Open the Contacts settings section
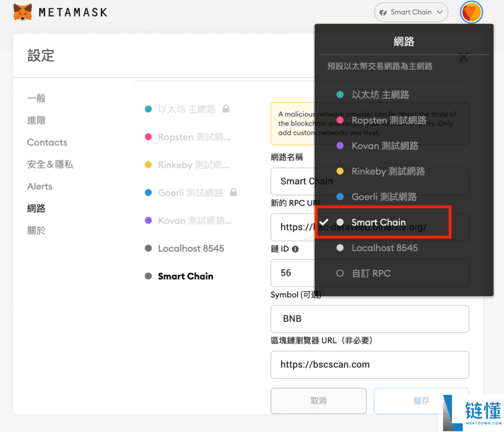The height and width of the screenshot is (432, 504). coord(47,142)
